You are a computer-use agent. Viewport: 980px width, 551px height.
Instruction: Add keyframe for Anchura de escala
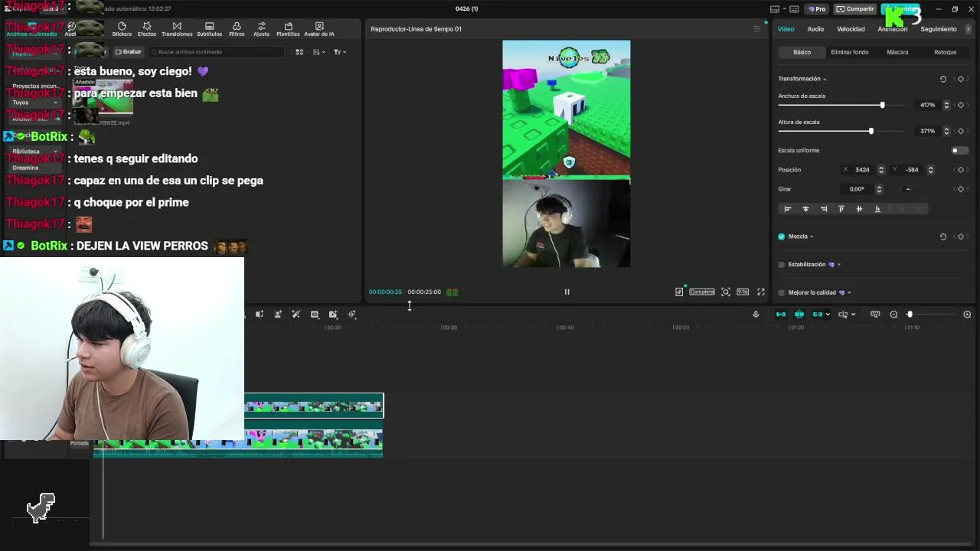pyautogui.click(x=961, y=105)
